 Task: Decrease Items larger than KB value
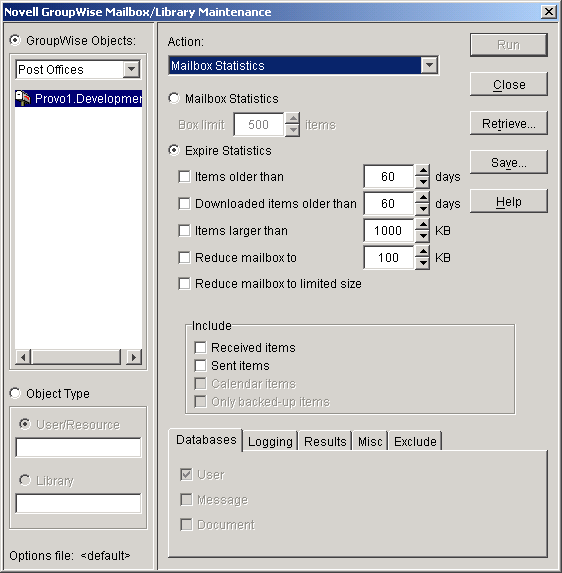[423, 236]
